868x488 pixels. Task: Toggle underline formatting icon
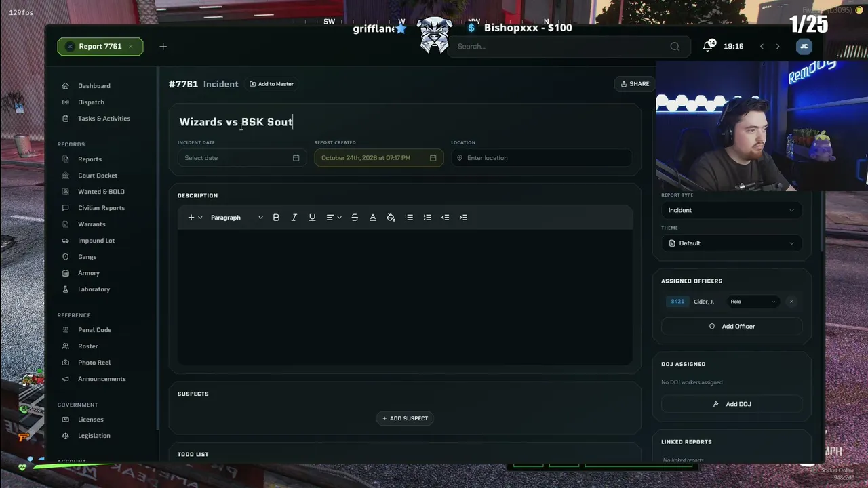tap(312, 218)
